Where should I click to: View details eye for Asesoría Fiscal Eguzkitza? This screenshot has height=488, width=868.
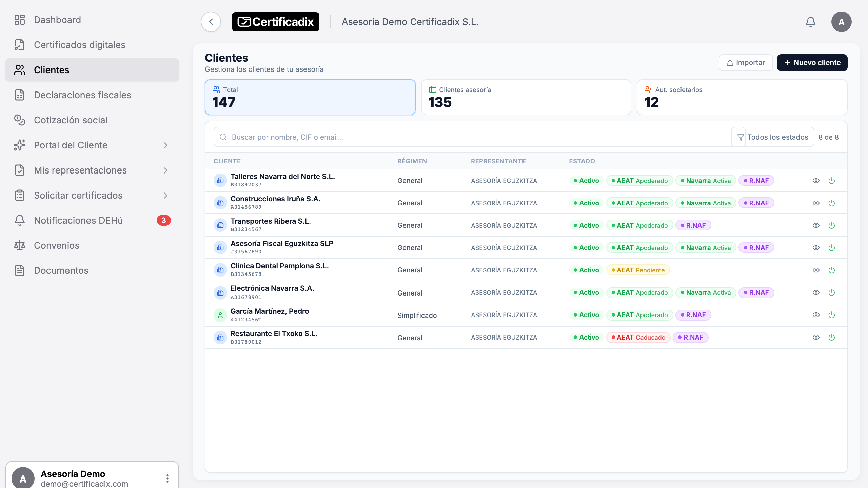(816, 248)
